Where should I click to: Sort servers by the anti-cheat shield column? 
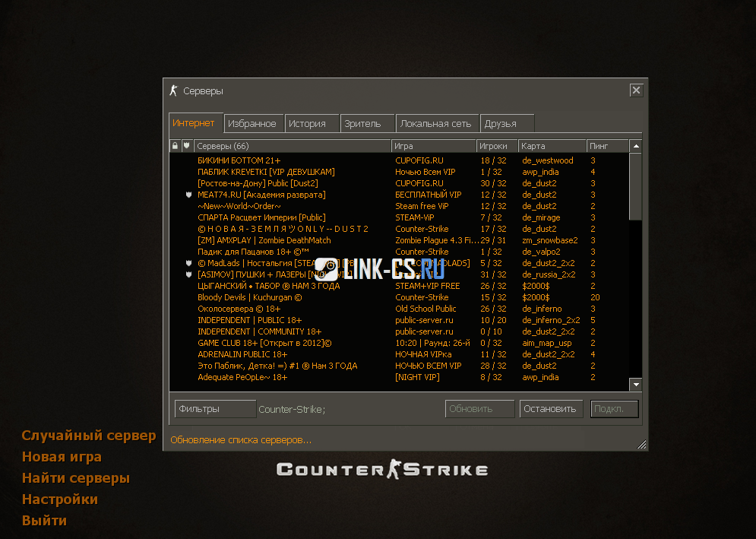click(x=186, y=145)
